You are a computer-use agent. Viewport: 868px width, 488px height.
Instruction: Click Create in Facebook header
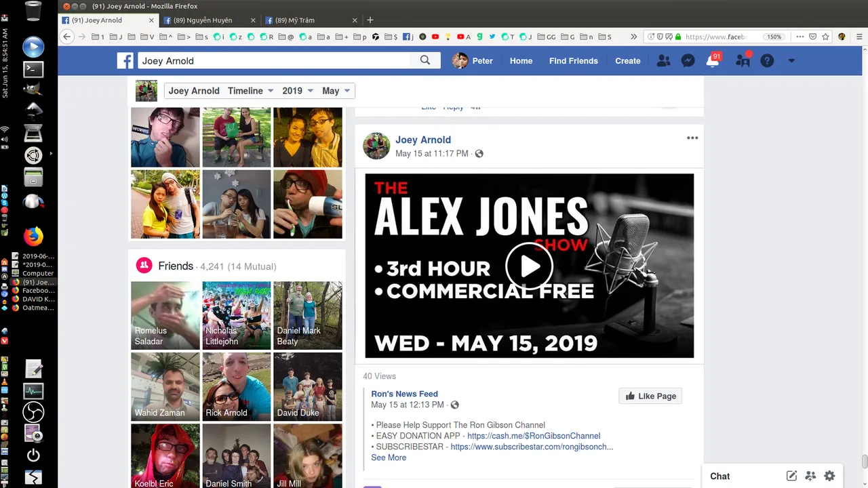pyautogui.click(x=627, y=60)
